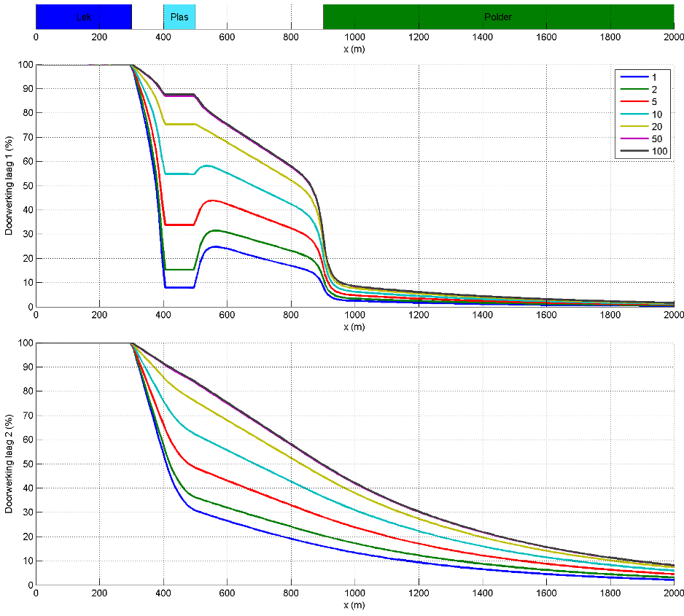Click the cyan Plas region bar
Image resolution: width=684 pixels, height=616 pixels.
coord(179,16)
